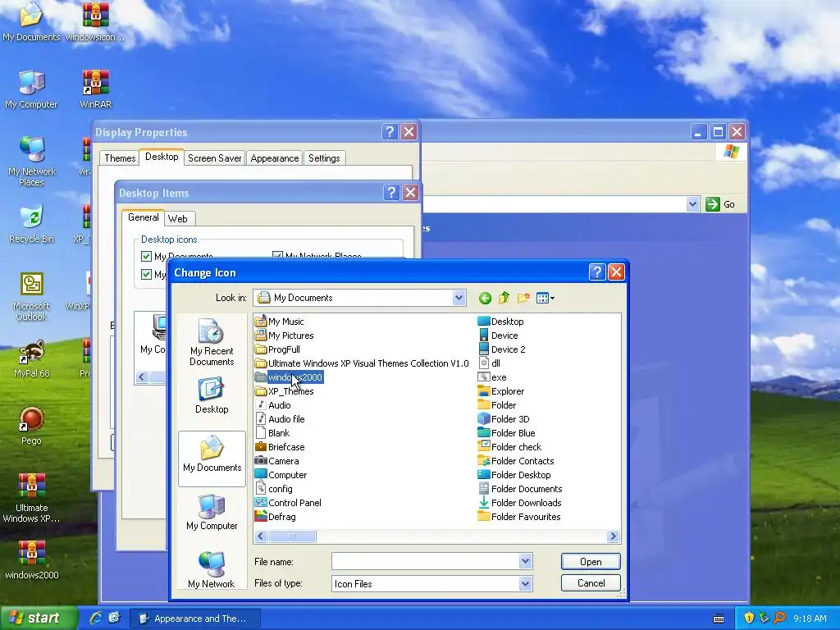Open the My Music folder
Screen dimensions: 840x630
279,322
